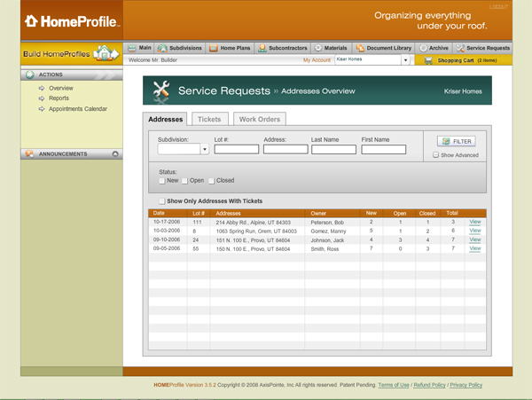Open Refund Policy link
This screenshot has height=400, width=532.
pos(429,385)
